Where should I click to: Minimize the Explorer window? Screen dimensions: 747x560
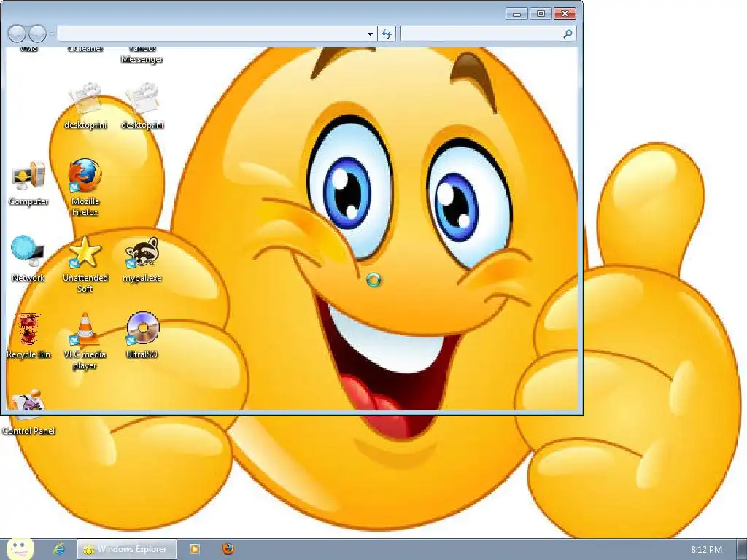click(x=516, y=14)
